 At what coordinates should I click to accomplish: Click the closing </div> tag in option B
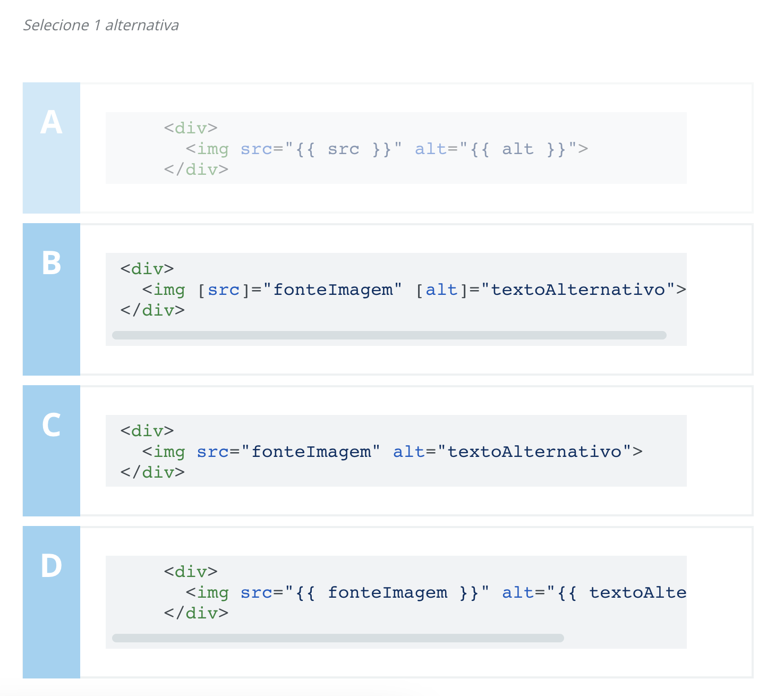(152, 310)
